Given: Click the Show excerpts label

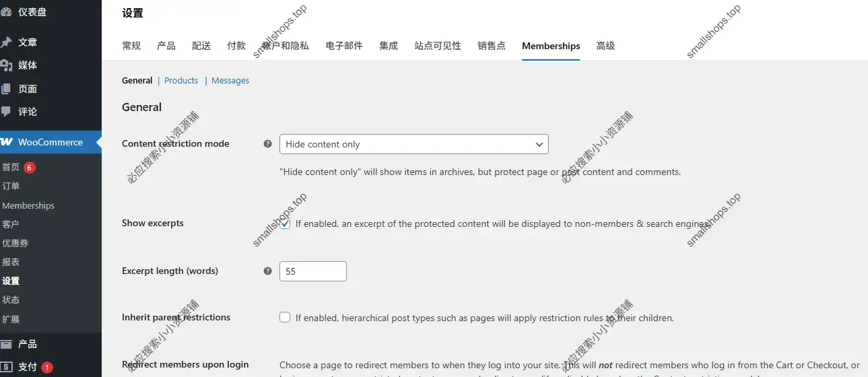Looking at the screenshot, I should click(x=153, y=223).
